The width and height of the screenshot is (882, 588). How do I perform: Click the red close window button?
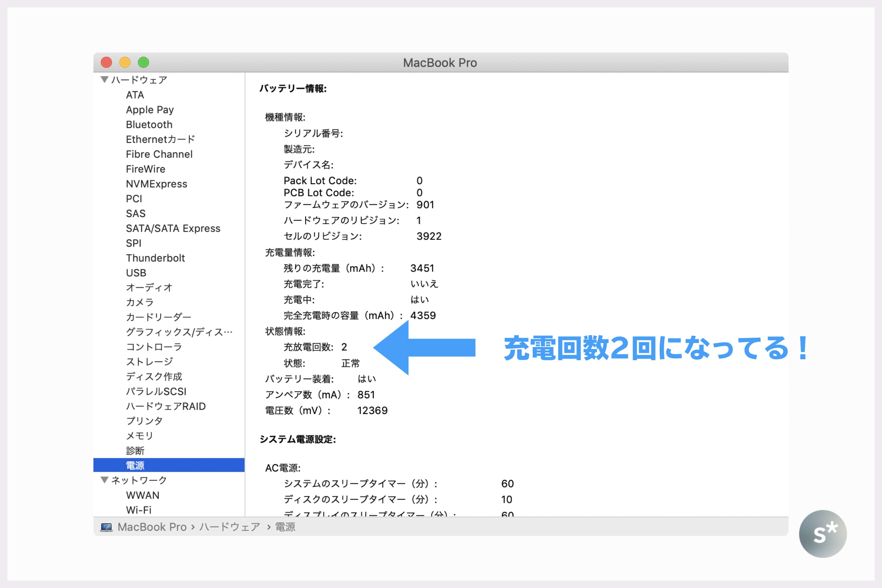tap(106, 62)
